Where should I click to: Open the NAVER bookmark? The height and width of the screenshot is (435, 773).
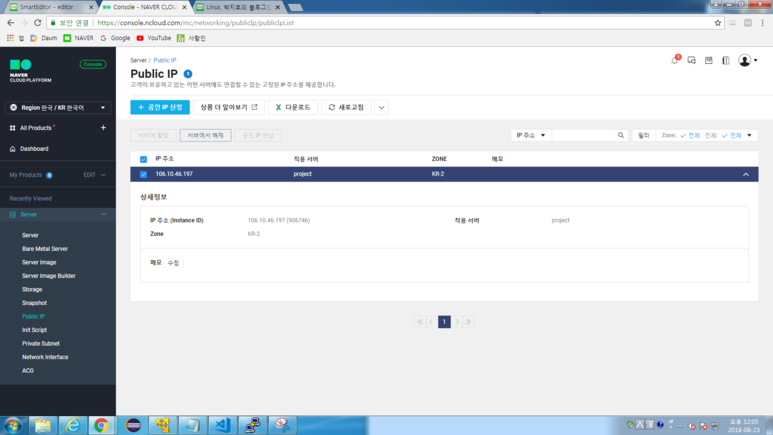pyautogui.click(x=78, y=38)
